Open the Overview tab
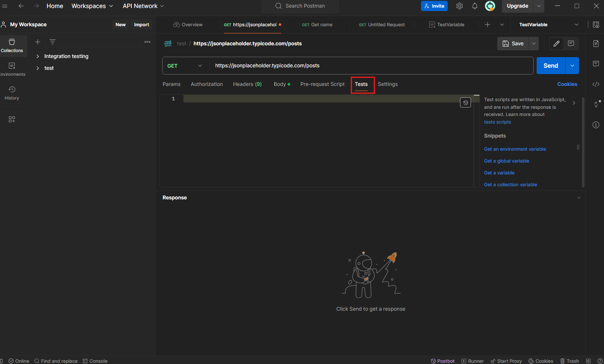The image size is (604, 364). [188, 25]
